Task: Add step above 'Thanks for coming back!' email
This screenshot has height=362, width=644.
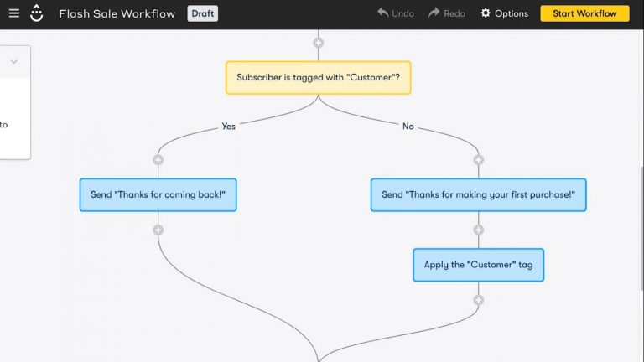Action: pos(158,160)
